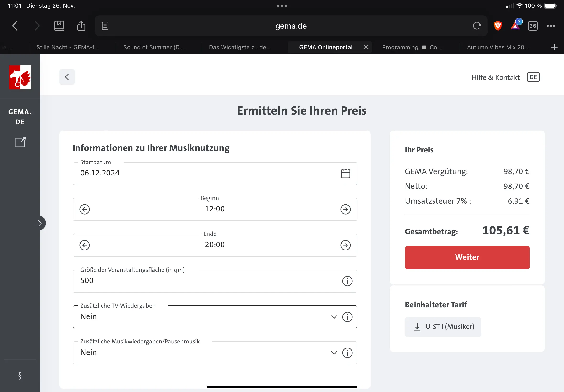Click the browser reload icon
Image resolution: width=564 pixels, height=392 pixels.
click(477, 26)
